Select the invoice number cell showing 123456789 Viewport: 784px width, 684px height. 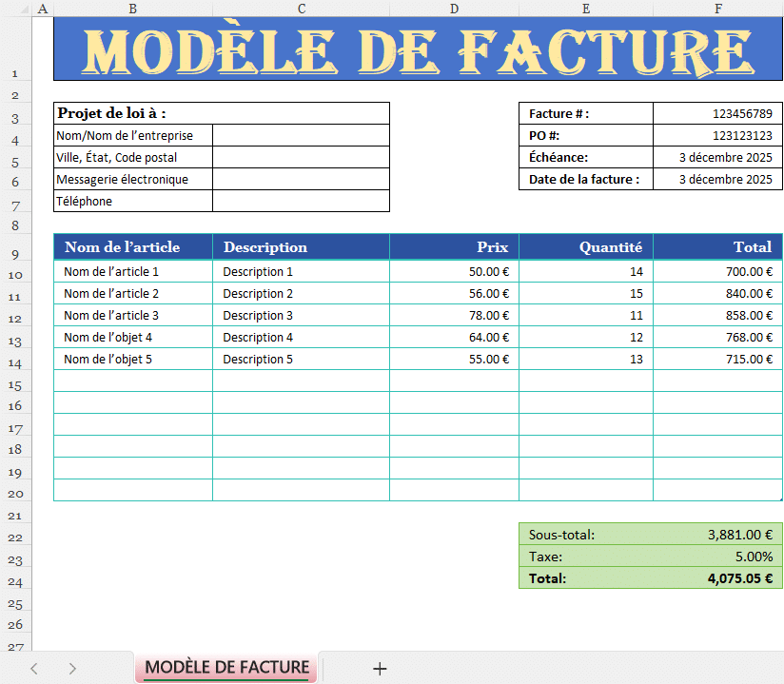click(x=717, y=113)
